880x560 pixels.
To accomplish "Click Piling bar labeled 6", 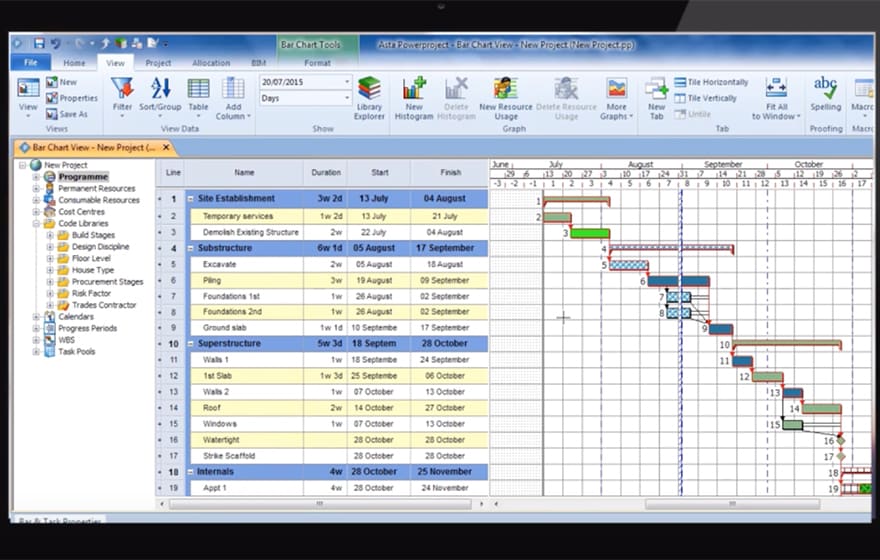I will tap(678, 281).
